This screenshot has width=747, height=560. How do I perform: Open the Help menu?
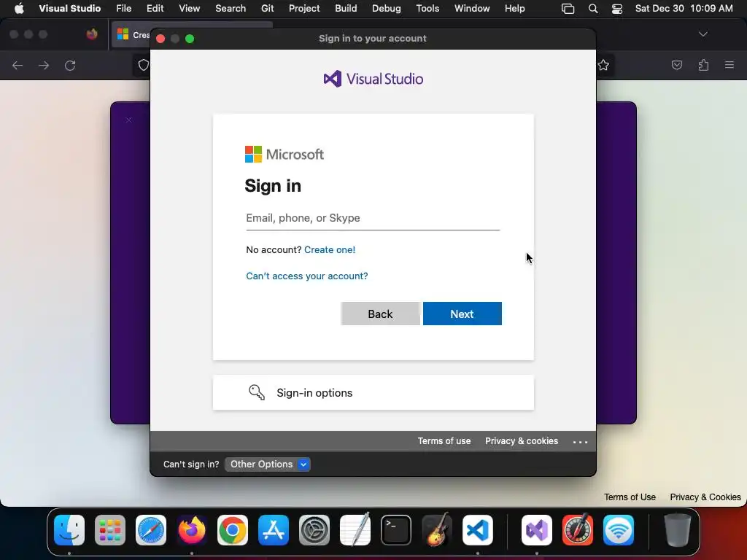[514, 9]
